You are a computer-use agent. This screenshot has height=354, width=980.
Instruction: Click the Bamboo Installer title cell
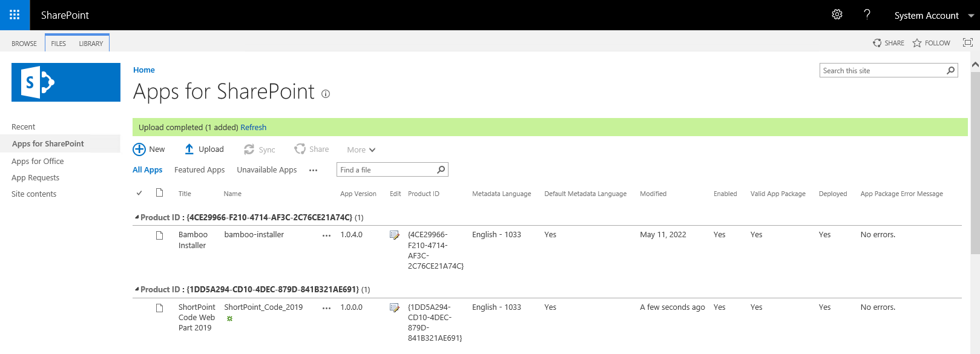tap(193, 240)
